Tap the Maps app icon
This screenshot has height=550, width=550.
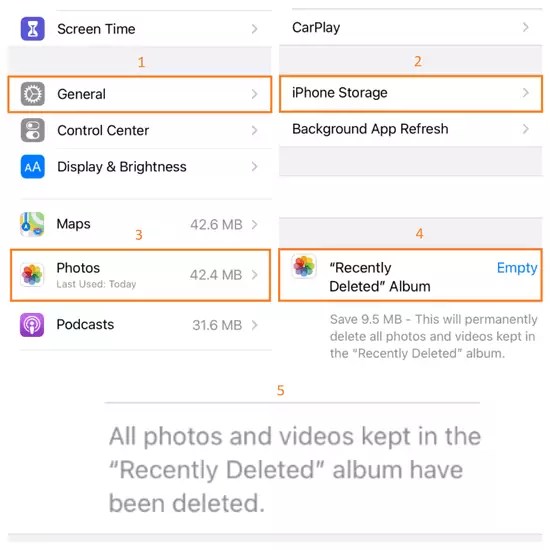[32, 224]
